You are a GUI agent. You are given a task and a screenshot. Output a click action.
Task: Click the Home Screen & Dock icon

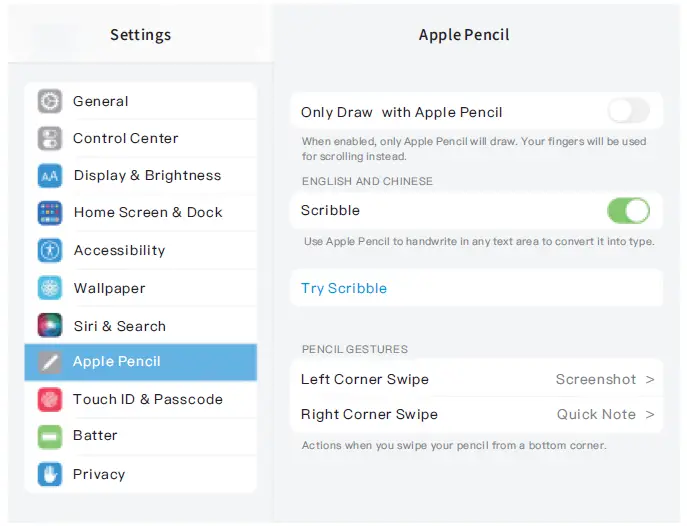tap(50, 213)
